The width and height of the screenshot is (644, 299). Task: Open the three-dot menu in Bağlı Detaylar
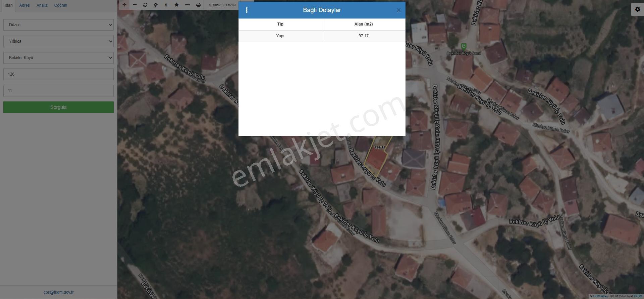coord(247,10)
